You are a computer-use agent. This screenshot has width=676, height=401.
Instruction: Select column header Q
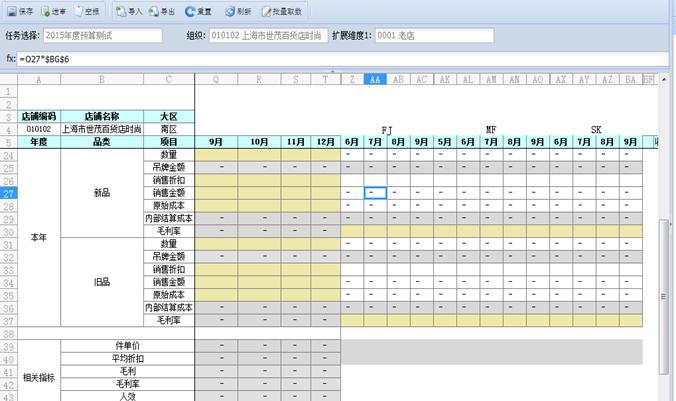point(216,79)
